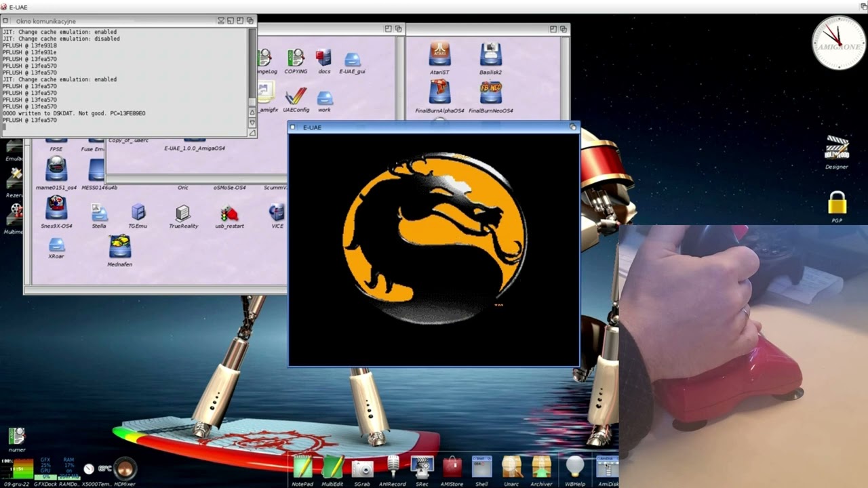Click the AmigaOne analog clock
868x488 pixels.
pyautogui.click(x=839, y=43)
